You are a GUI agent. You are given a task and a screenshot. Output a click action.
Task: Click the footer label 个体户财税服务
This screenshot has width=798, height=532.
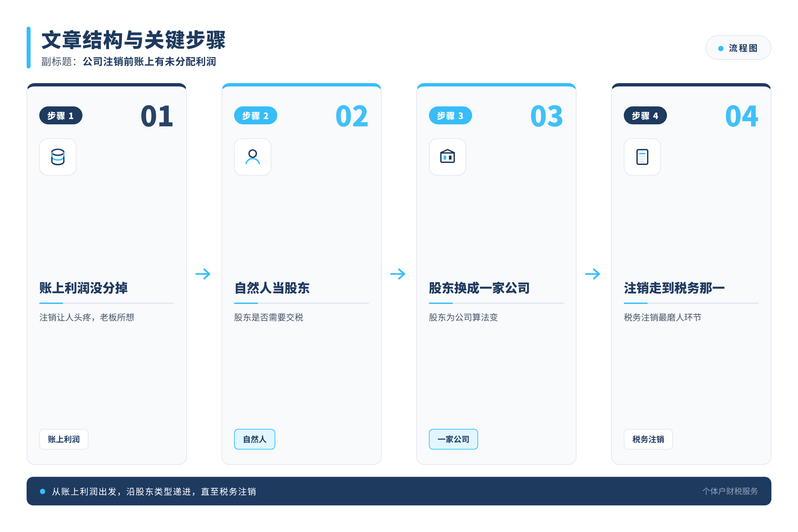point(730,491)
